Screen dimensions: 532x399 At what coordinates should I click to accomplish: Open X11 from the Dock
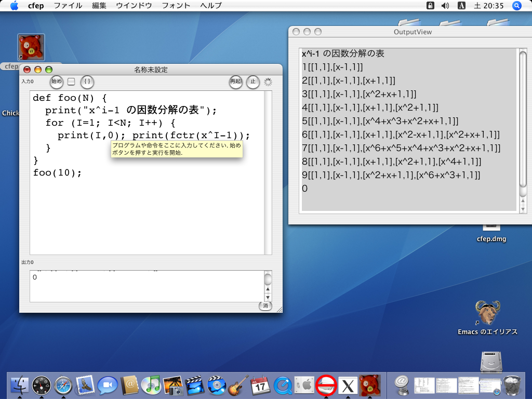(348, 385)
